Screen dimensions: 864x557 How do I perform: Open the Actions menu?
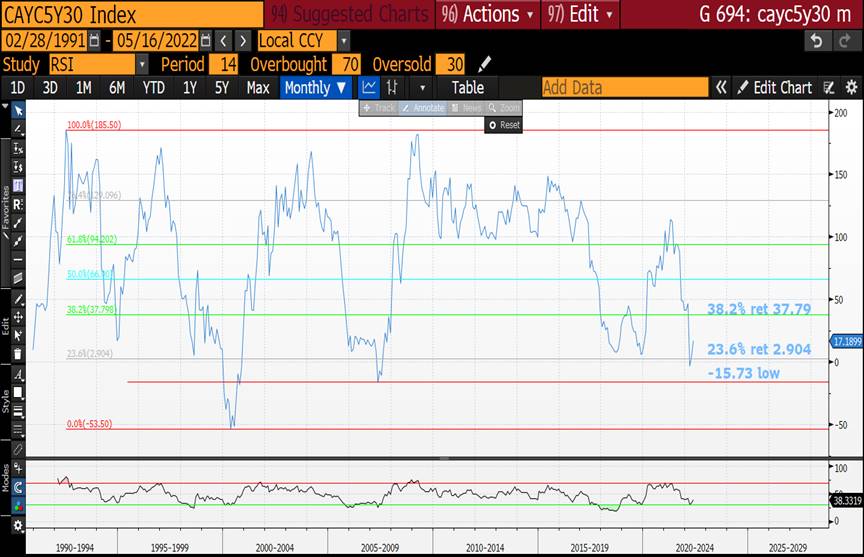click(488, 14)
